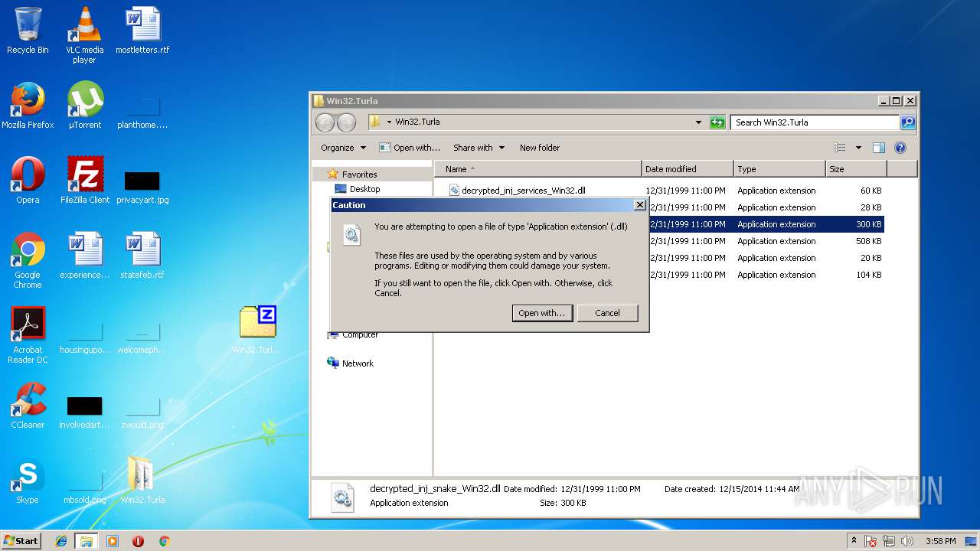
Task: Click Windows Explorer taskbar button
Action: click(x=86, y=541)
